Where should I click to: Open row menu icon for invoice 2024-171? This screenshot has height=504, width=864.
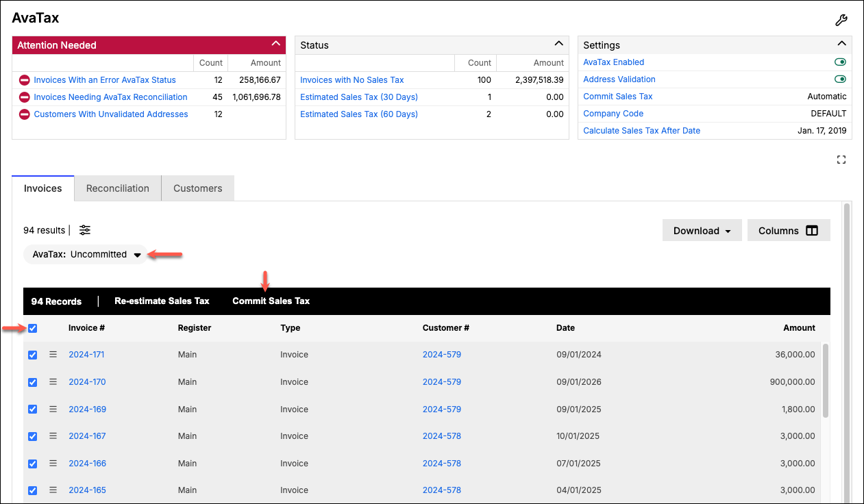(53, 355)
